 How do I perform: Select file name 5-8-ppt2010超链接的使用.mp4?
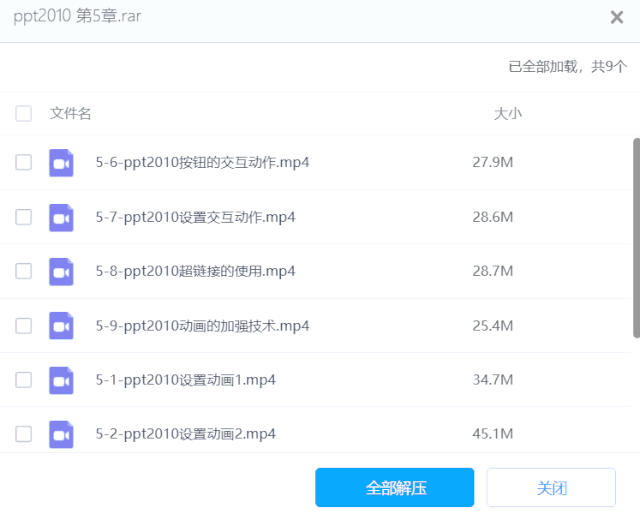coord(195,271)
